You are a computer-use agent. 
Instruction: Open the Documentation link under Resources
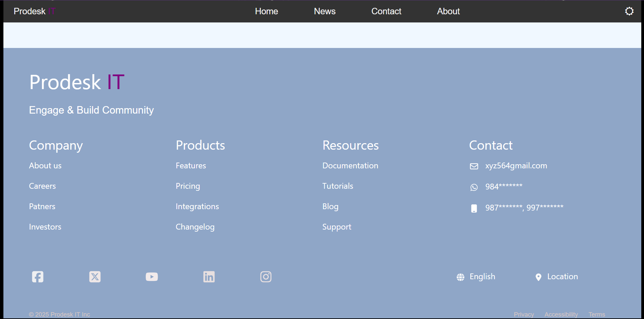tap(350, 166)
